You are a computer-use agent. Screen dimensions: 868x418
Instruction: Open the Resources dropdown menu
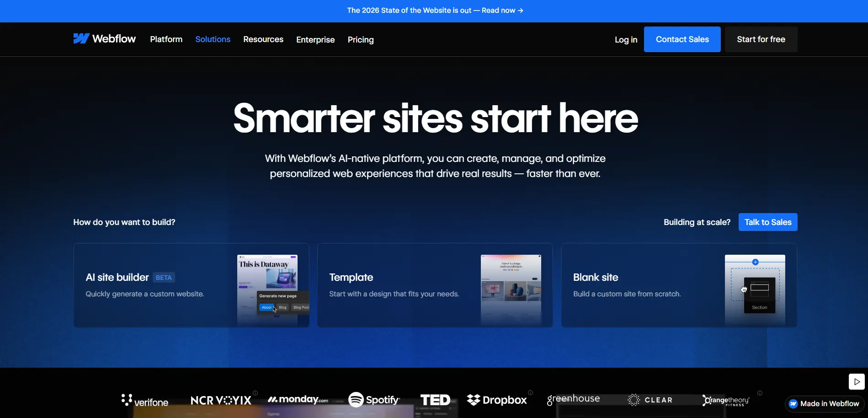(x=263, y=39)
